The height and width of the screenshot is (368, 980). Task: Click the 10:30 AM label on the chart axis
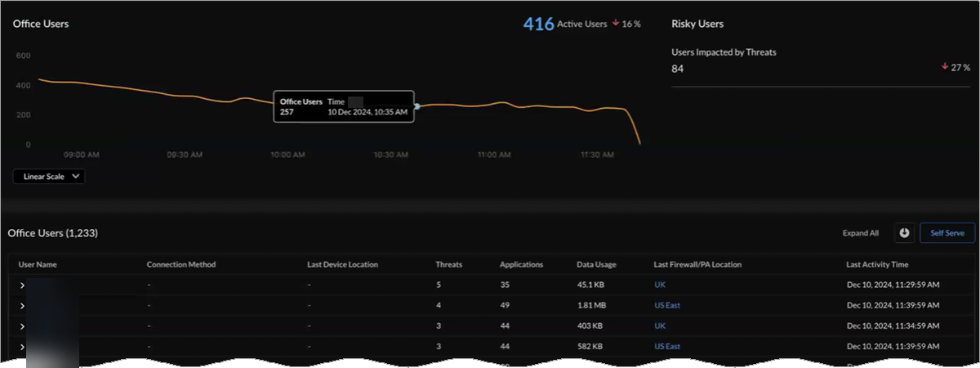point(392,154)
